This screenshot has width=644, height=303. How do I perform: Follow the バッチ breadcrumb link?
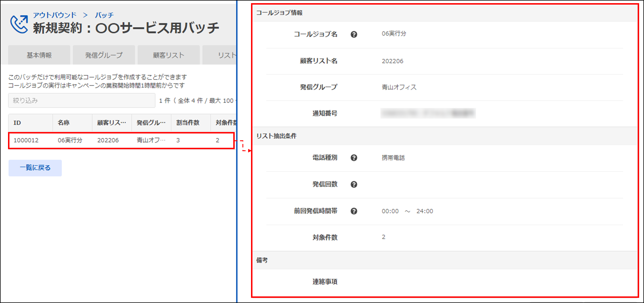(x=104, y=15)
